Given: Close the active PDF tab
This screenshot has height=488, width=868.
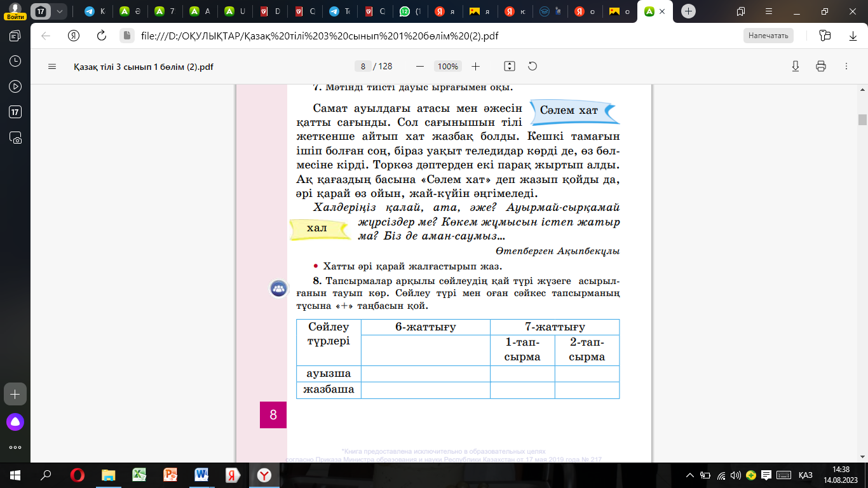Looking at the screenshot, I should pyautogui.click(x=663, y=11).
